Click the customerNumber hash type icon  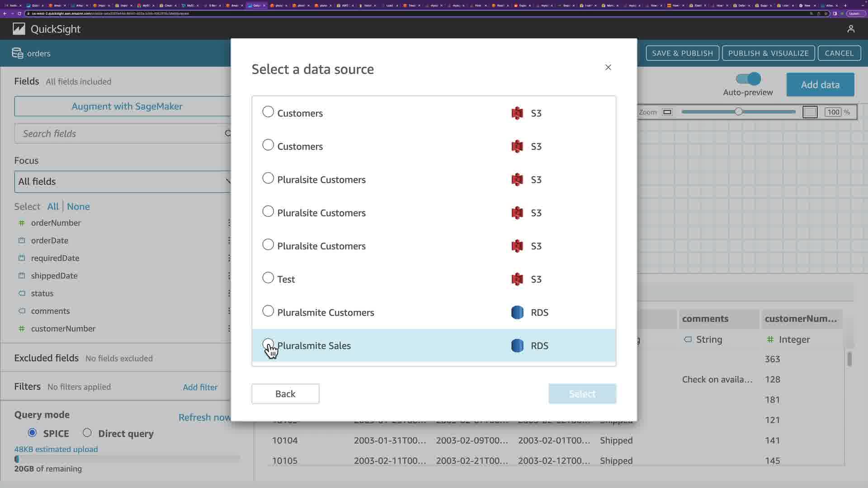point(21,328)
